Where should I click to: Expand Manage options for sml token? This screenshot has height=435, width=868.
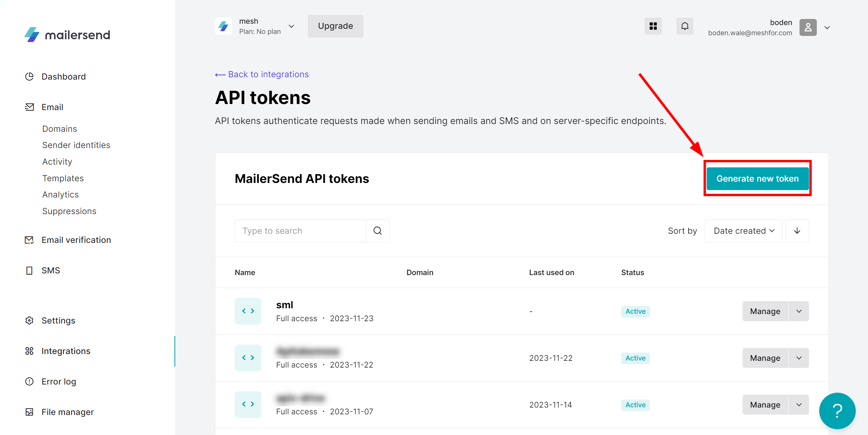[799, 311]
